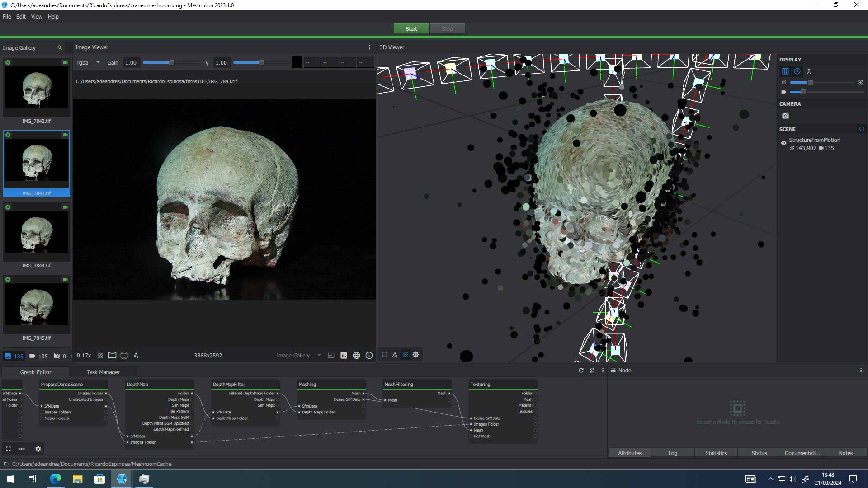The height and width of the screenshot is (488, 868).
Task: Click the image count filter showing 135
Action: (x=14, y=356)
